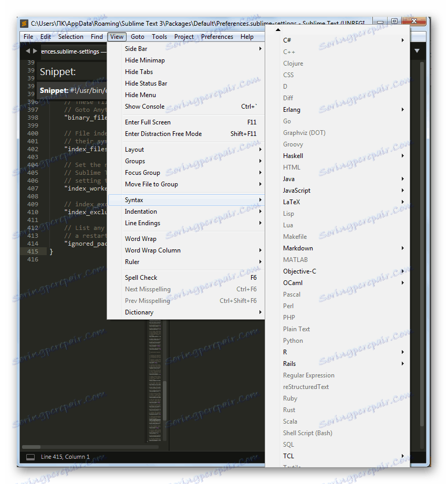Click the forward navigation arrow

[x=34, y=51]
